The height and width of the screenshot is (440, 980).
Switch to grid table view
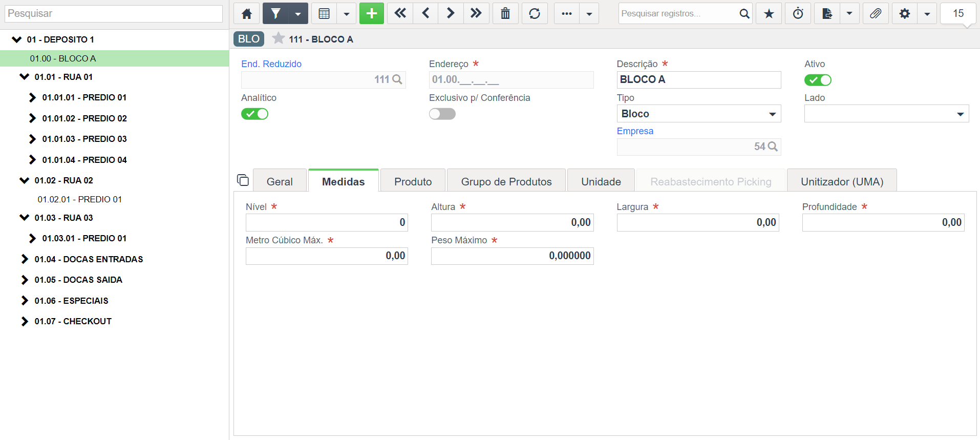(x=324, y=13)
